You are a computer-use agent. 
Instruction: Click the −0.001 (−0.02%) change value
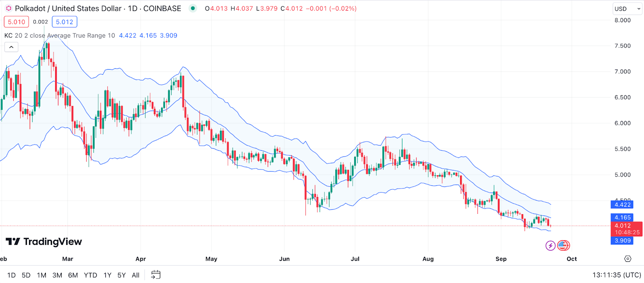(x=331, y=8)
